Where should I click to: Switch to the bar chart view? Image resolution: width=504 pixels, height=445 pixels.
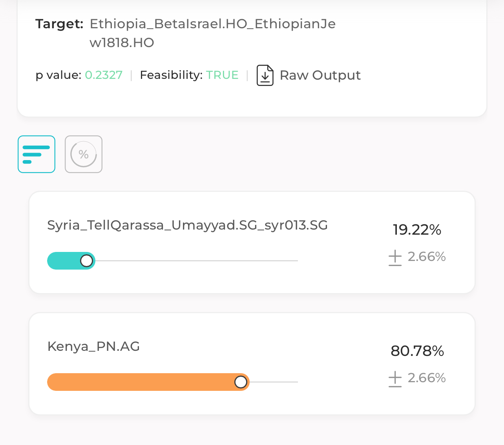tap(37, 154)
